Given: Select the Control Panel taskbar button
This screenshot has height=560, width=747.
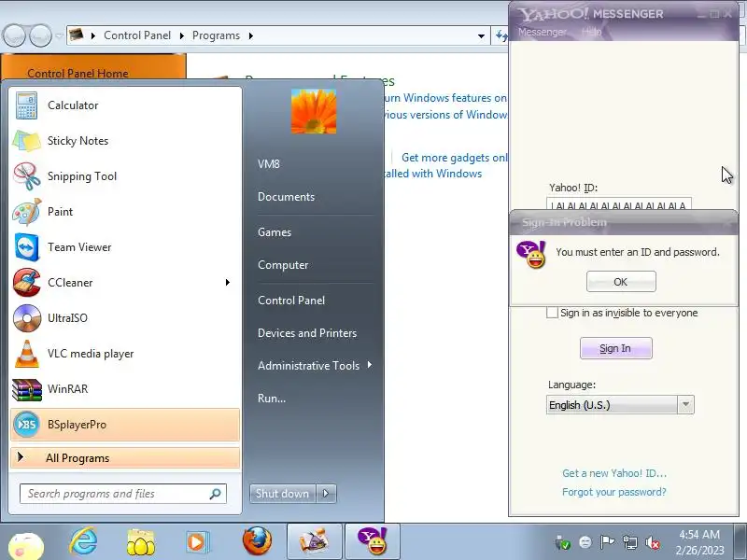Looking at the screenshot, I should pos(315,541).
